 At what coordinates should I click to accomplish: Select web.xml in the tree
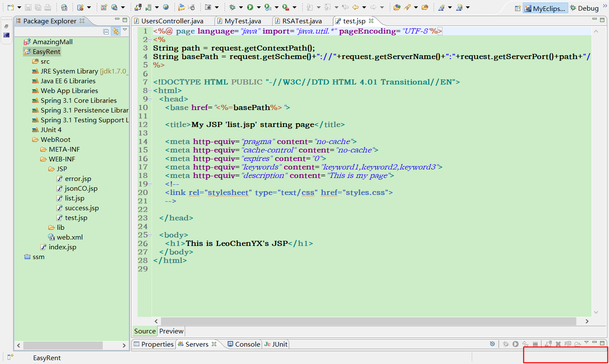point(65,237)
